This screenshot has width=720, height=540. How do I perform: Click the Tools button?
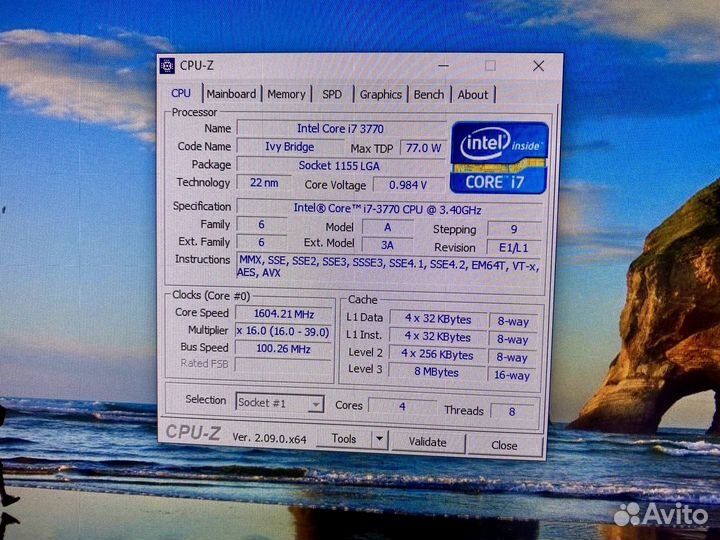pos(344,439)
